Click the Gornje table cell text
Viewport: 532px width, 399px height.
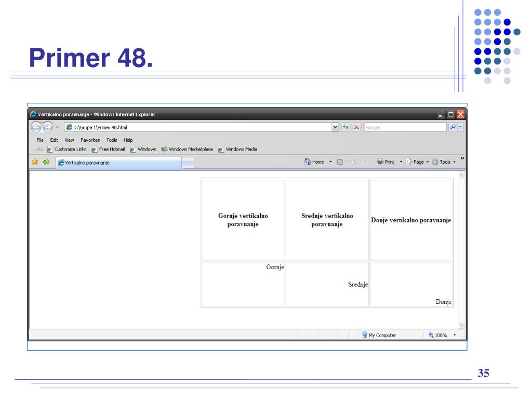(275, 267)
